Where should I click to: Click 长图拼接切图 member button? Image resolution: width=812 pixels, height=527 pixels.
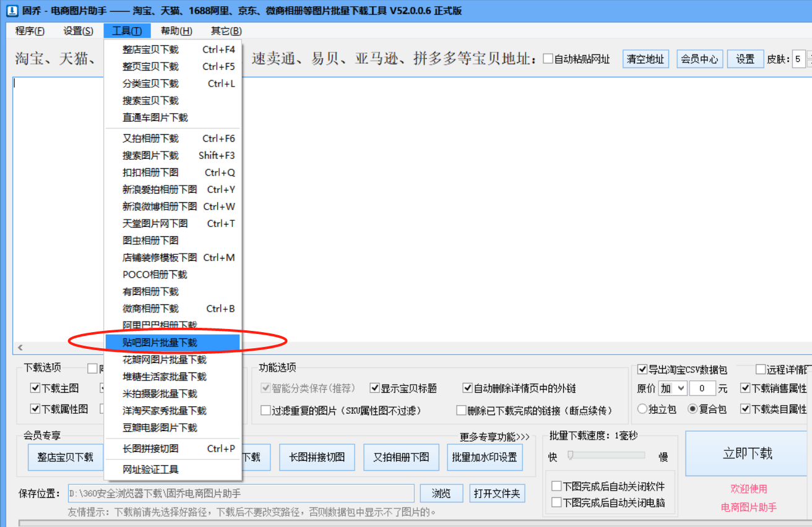(x=317, y=458)
